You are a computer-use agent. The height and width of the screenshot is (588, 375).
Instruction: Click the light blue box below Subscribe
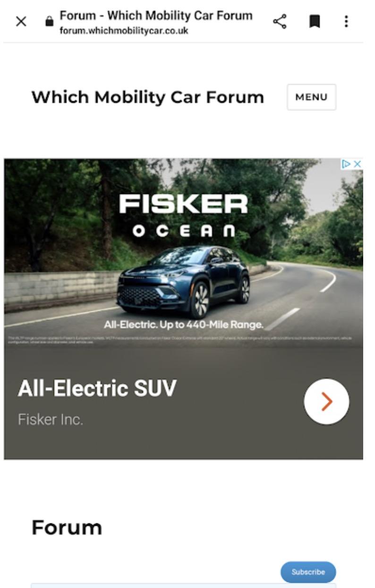[x=184, y=586]
